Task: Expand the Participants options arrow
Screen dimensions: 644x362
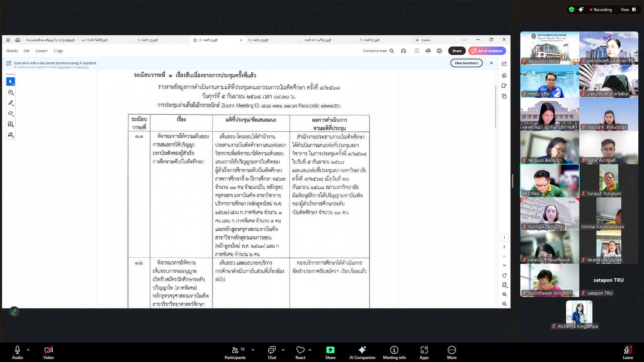Action: 253,350
